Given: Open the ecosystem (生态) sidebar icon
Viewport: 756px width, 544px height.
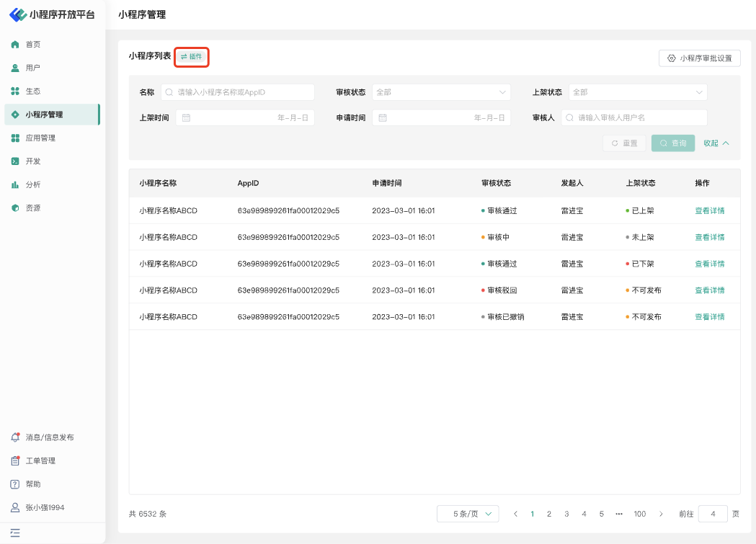Looking at the screenshot, I should (15, 92).
